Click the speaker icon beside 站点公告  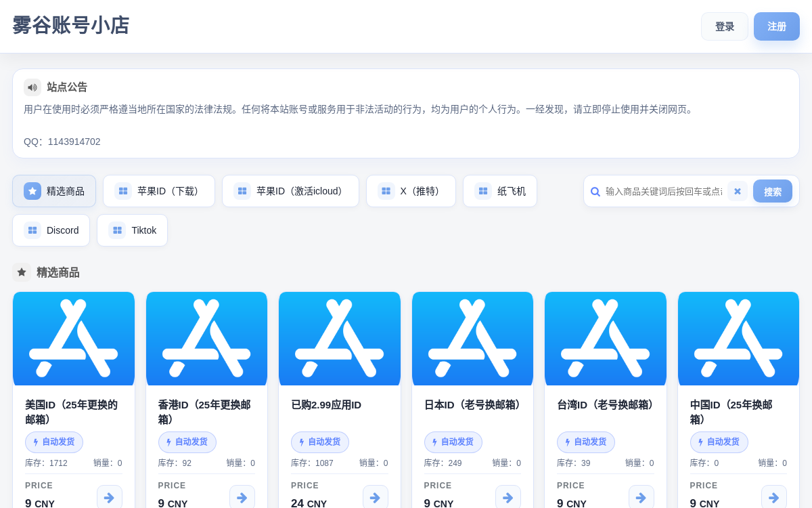click(32, 87)
